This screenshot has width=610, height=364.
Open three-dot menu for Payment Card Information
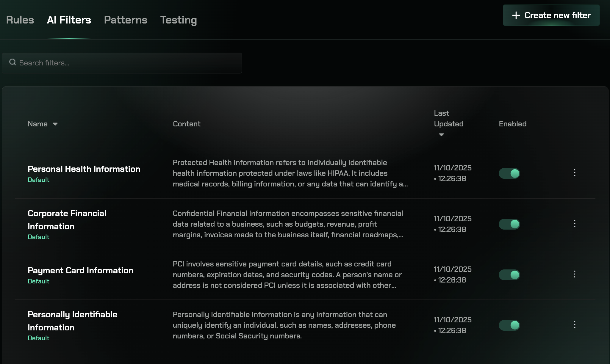575,274
